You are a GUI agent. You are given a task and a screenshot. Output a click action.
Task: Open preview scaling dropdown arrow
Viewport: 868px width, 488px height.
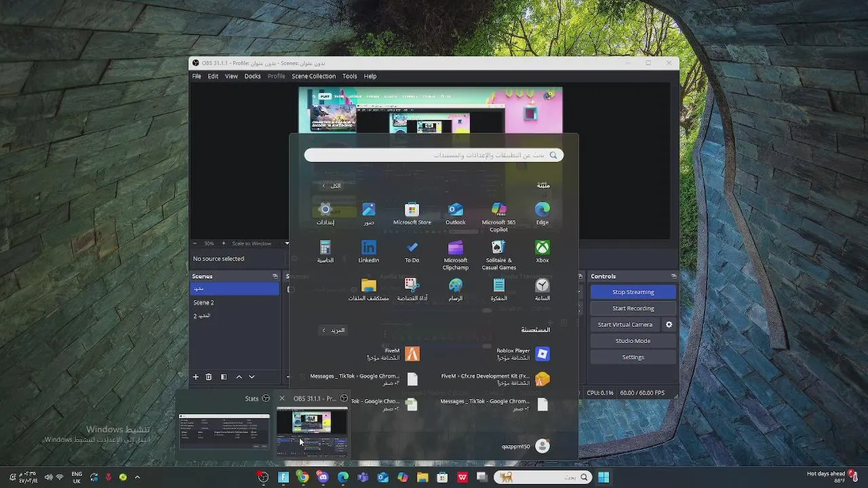287,243
